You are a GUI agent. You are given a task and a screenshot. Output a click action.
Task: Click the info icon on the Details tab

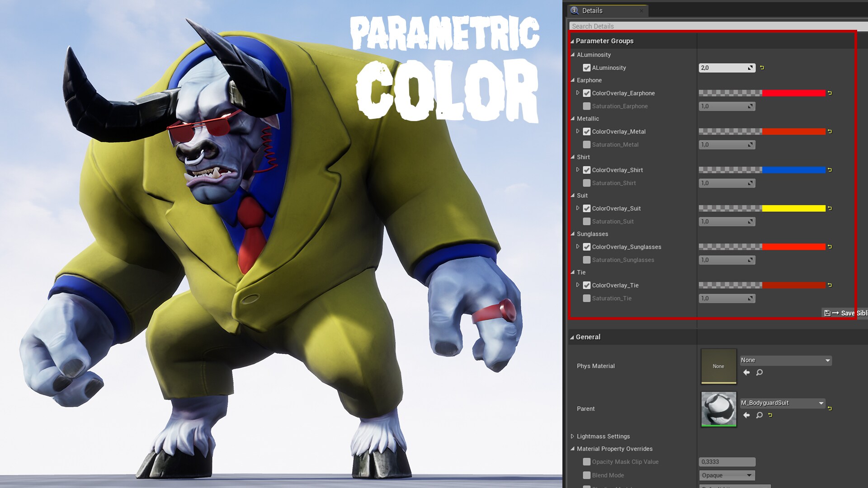click(x=574, y=10)
